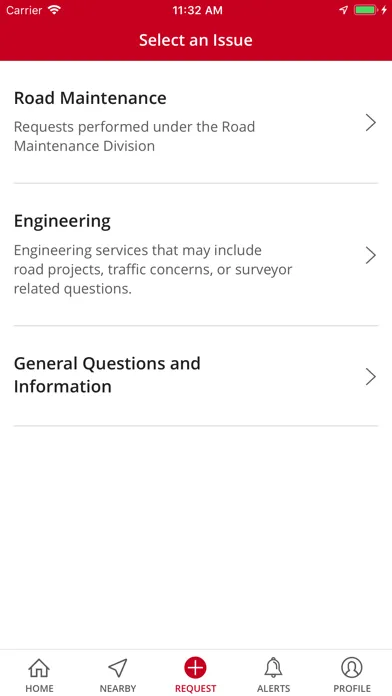392x696 pixels.
Task: Tap the Road Maintenance Division description
Action: tap(134, 136)
